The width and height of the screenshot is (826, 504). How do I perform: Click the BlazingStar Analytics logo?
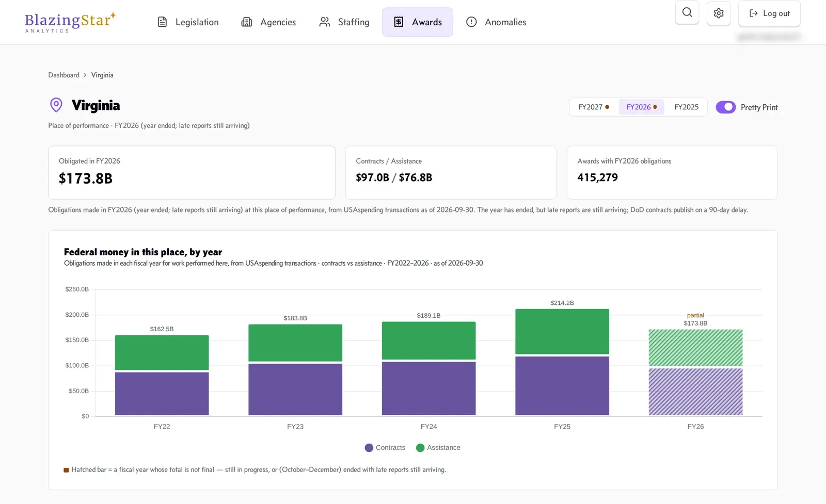coord(70,22)
